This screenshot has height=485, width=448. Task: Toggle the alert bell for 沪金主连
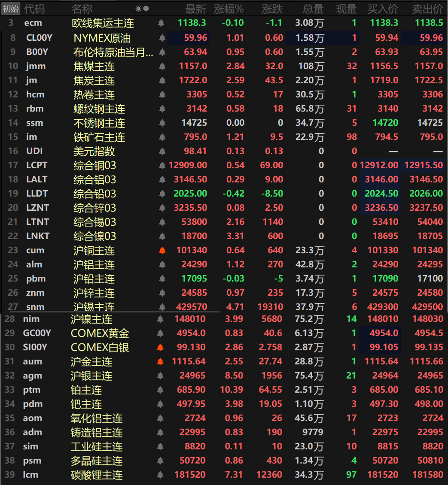point(160,362)
